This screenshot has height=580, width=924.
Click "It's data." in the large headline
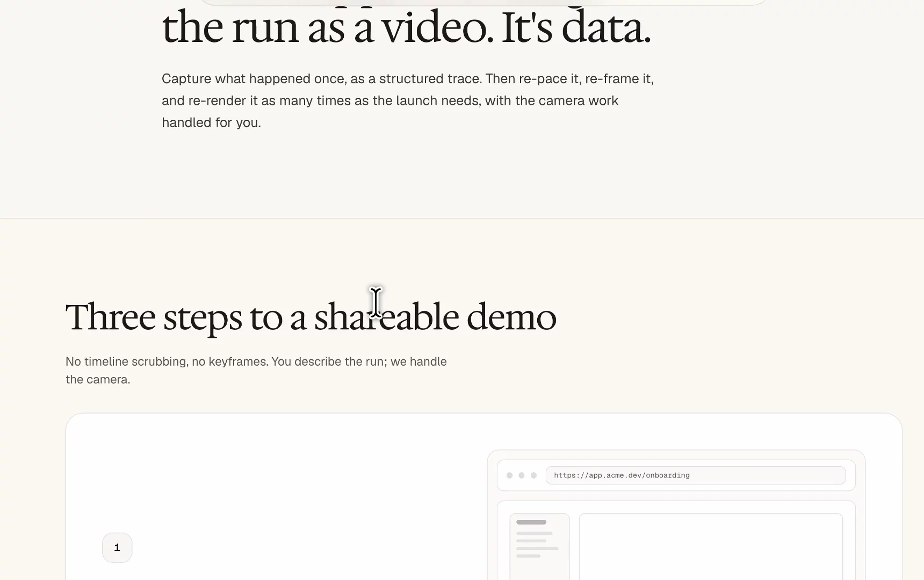click(x=576, y=29)
